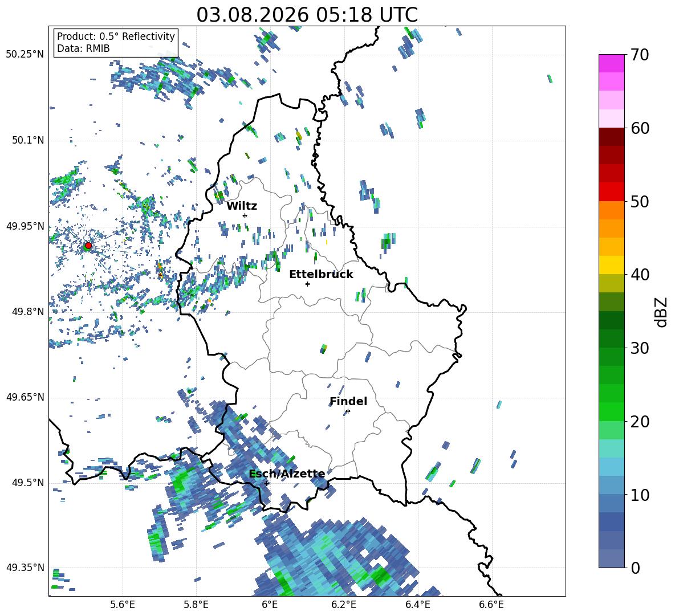
Task: Pick the yellow 40 dBZ colorbar segment
Action: (x=611, y=265)
